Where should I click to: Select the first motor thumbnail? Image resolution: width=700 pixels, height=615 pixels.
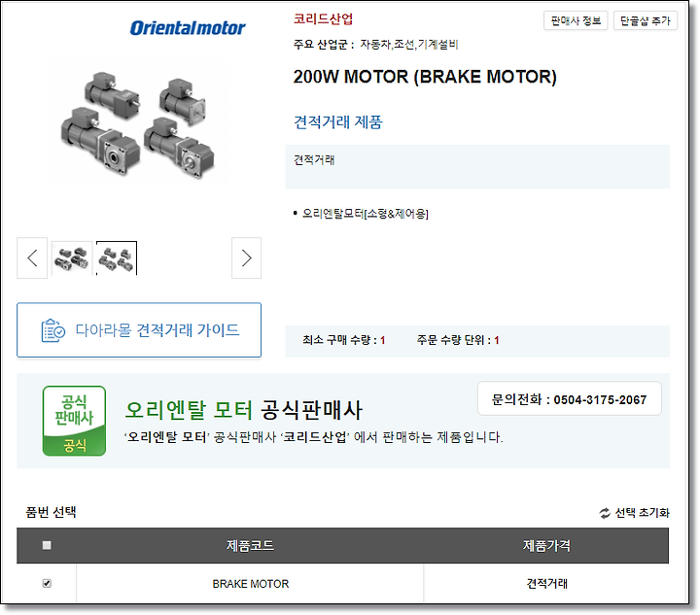click(72, 258)
